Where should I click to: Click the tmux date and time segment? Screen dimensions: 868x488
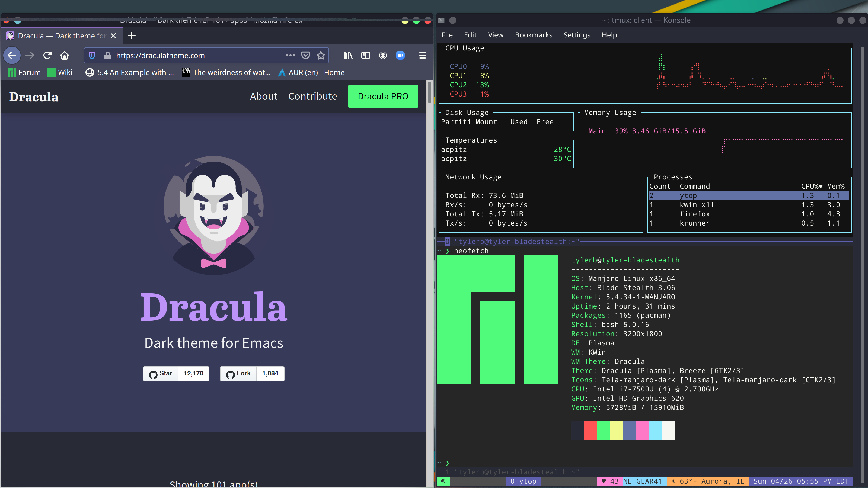tap(801, 481)
